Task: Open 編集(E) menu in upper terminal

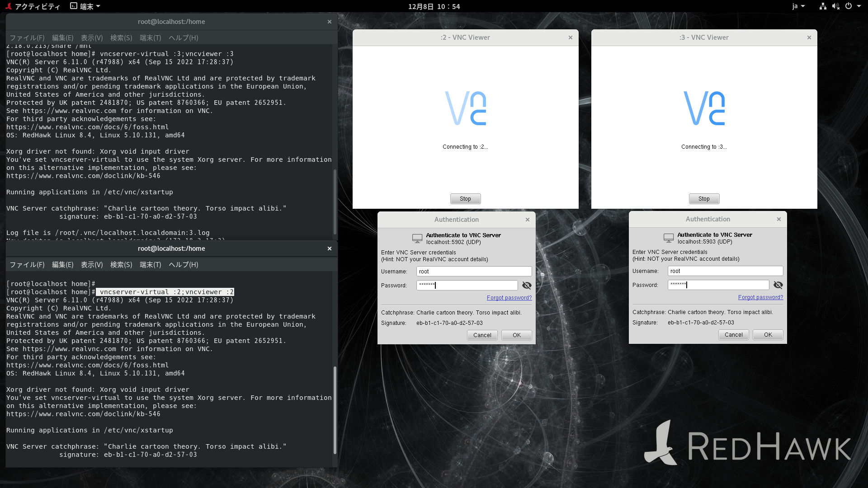Action: tap(63, 38)
